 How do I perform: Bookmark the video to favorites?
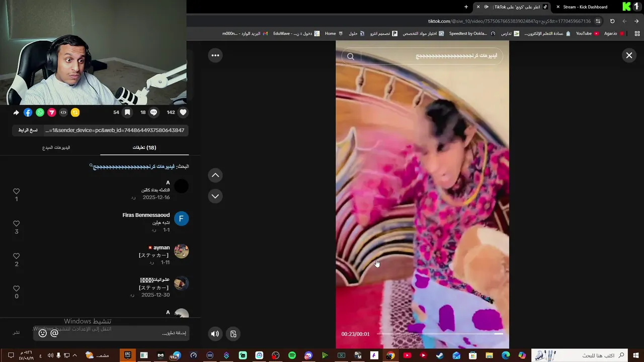pyautogui.click(x=128, y=113)
